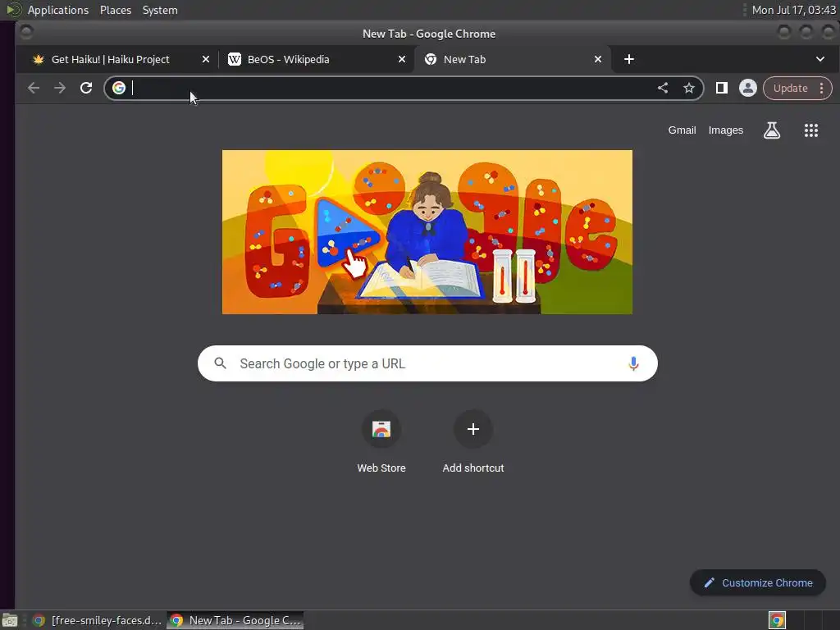
Task: Close the BeOS - Wikipedia tab
Action: point(402,59)
